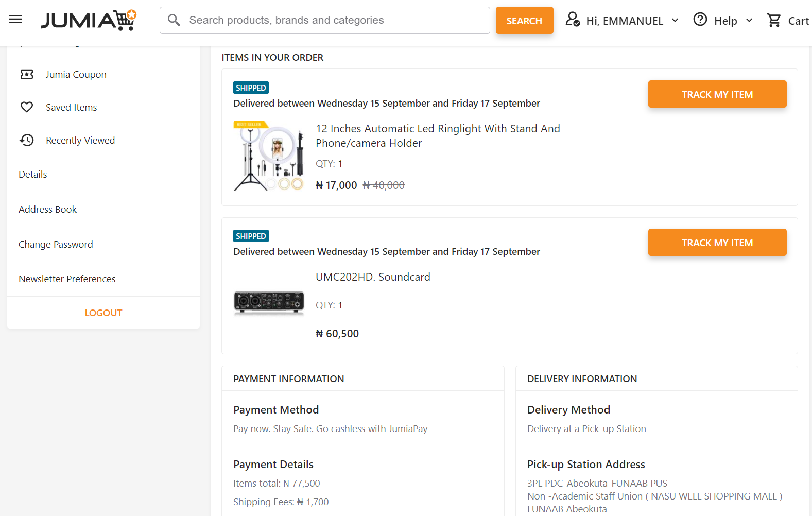This screenshot has width=812, height=516.
Task: Open UMC202HD. Soundcard product title
Action: pos(373,277)
